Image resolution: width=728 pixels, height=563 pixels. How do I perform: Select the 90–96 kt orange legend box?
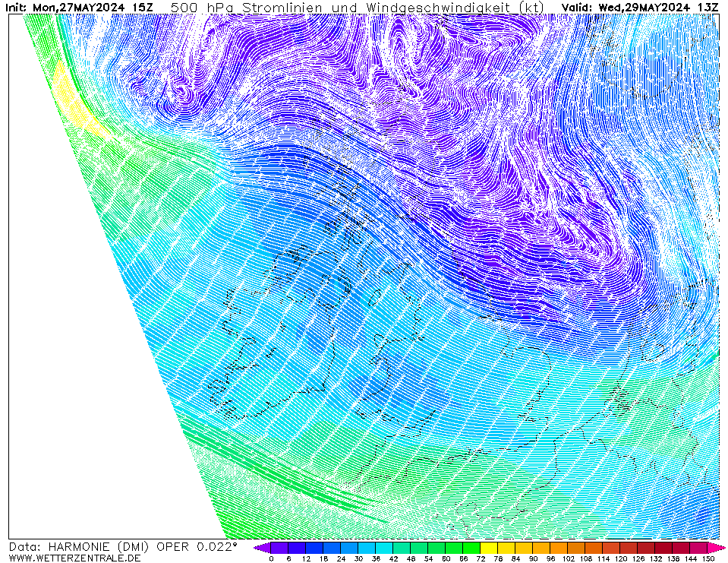coord(542,548)
